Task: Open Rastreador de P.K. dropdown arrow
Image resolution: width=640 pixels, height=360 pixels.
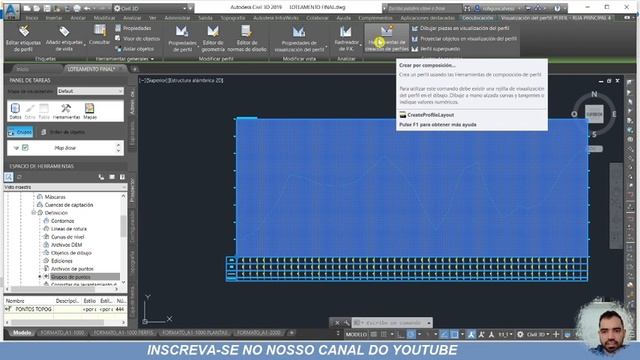Action: click(x=361, y=44)
